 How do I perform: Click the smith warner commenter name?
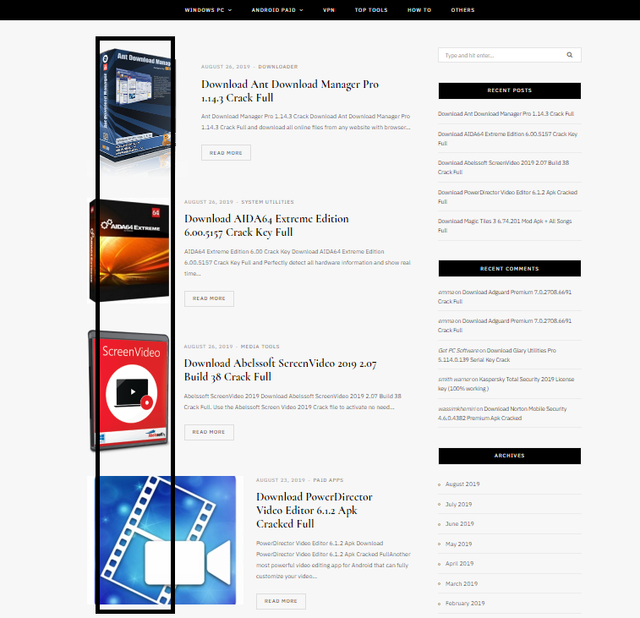pos(454,379)
